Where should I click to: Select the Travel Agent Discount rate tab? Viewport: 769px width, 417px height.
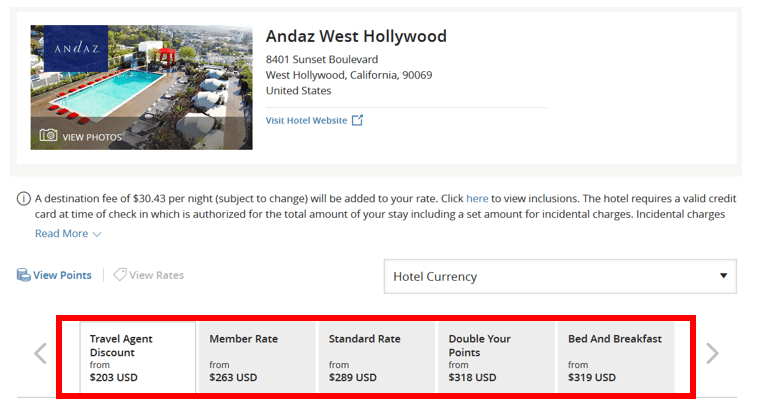click(138, 358)
